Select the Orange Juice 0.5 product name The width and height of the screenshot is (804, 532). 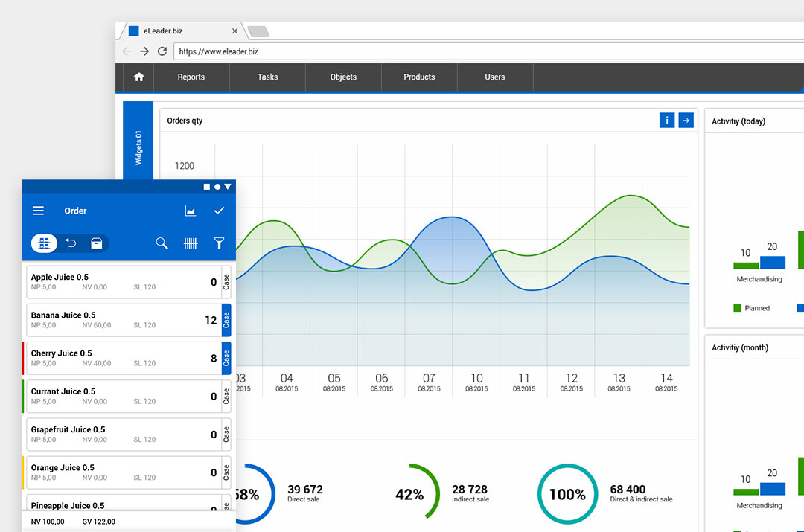[x=63, y=467]
